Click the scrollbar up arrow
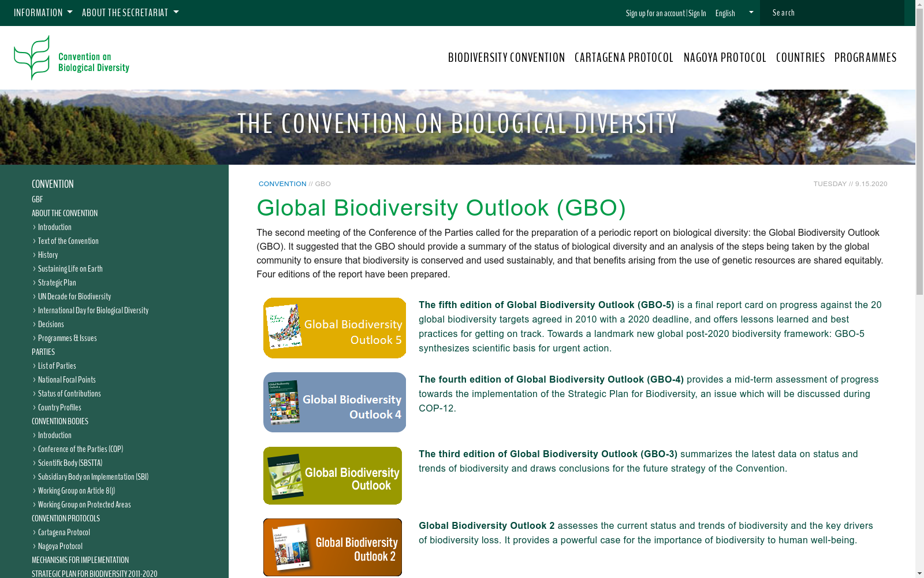 (919, 5)
